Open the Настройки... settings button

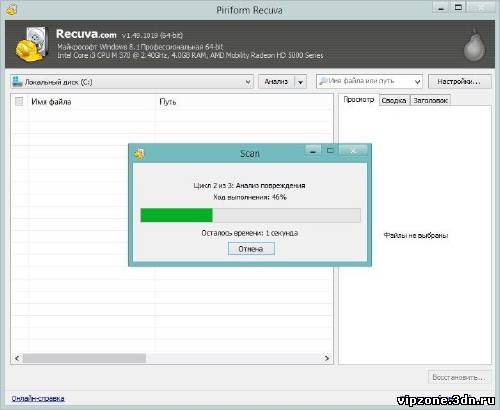coord(459,82)
